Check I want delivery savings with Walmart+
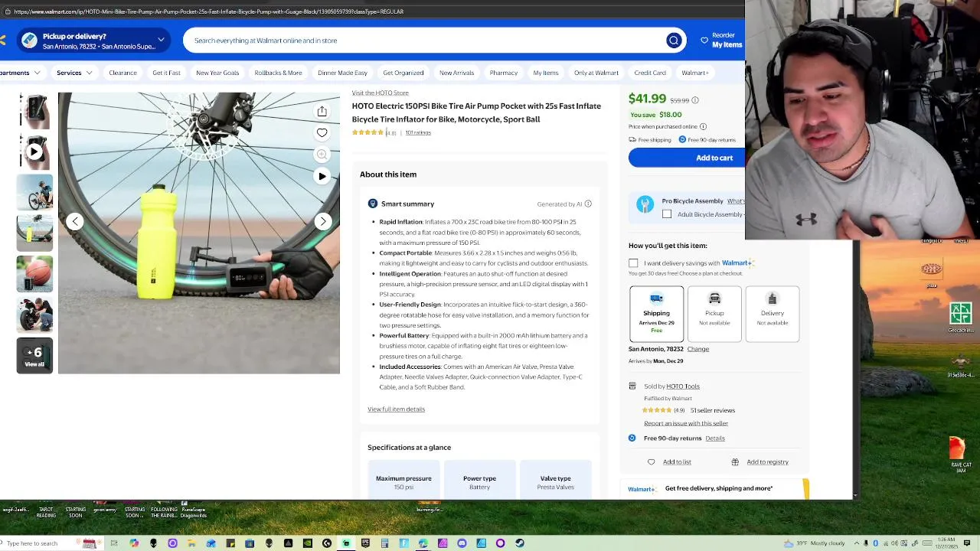980x551 pixels. pos(633,263)
